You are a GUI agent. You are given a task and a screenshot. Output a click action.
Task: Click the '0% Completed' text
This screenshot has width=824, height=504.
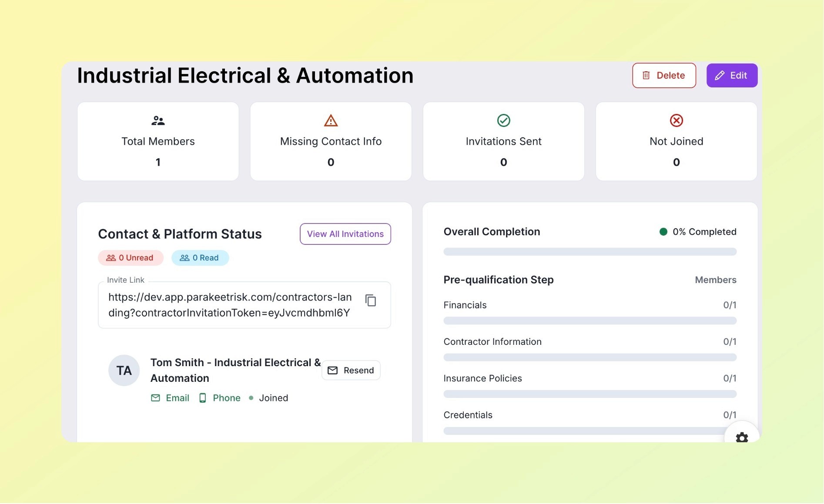(x=704, y=232)
